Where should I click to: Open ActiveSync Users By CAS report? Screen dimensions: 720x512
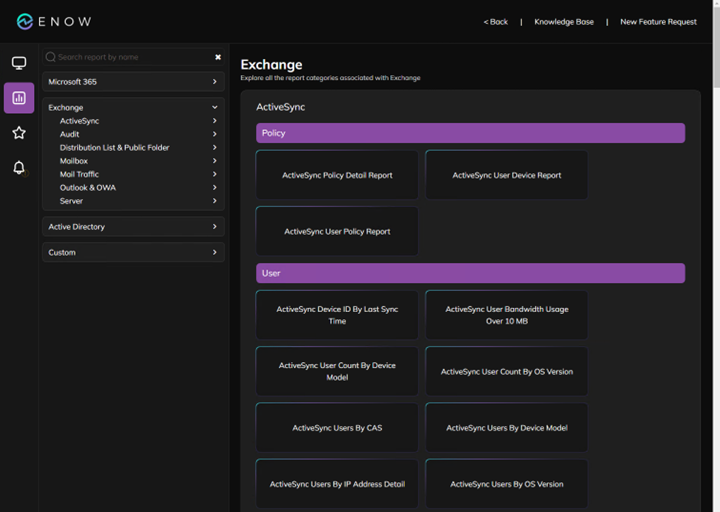[337, 428]
